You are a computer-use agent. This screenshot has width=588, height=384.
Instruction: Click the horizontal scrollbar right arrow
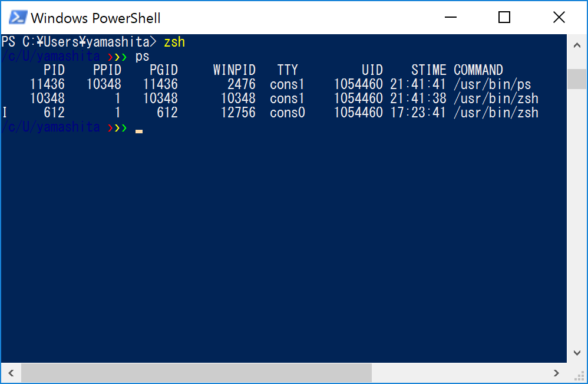557,373
